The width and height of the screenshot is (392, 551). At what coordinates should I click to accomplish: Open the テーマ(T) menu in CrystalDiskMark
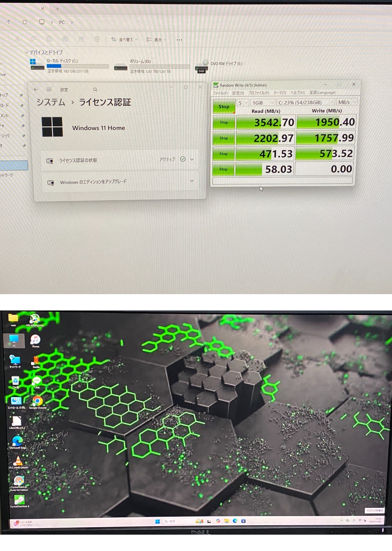[279, 93]
